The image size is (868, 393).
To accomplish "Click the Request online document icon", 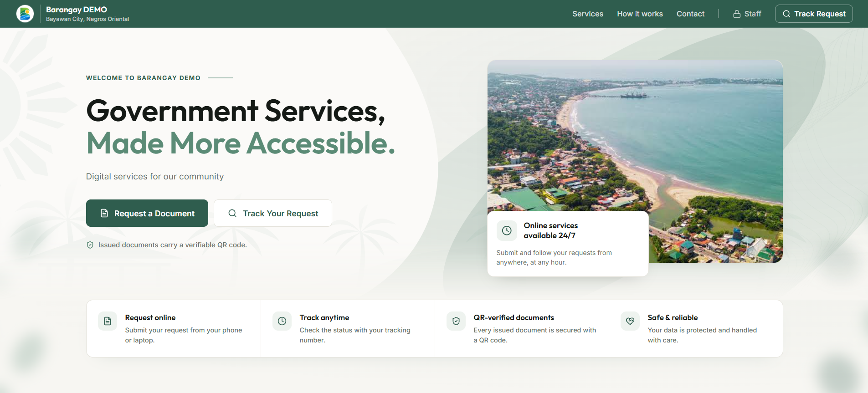I will [x=108, y=321].
